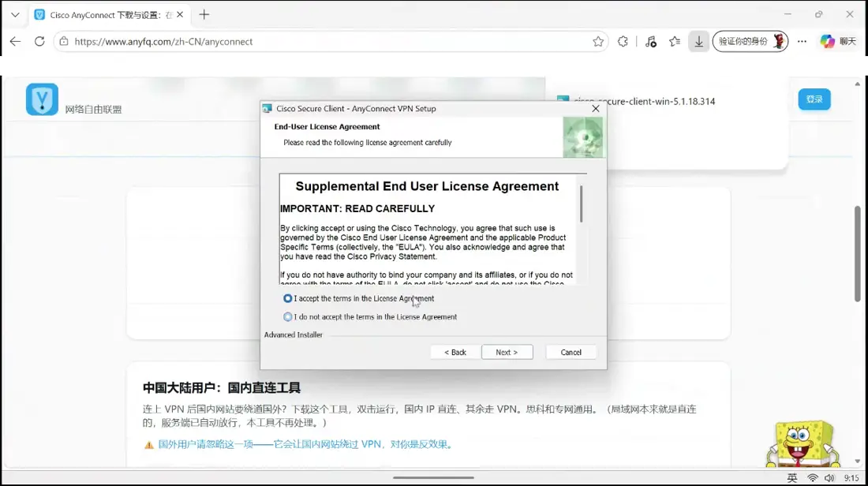Reload the page with the refresh icon
Viewport: 868px width, 486px height.
click(39, 42)
